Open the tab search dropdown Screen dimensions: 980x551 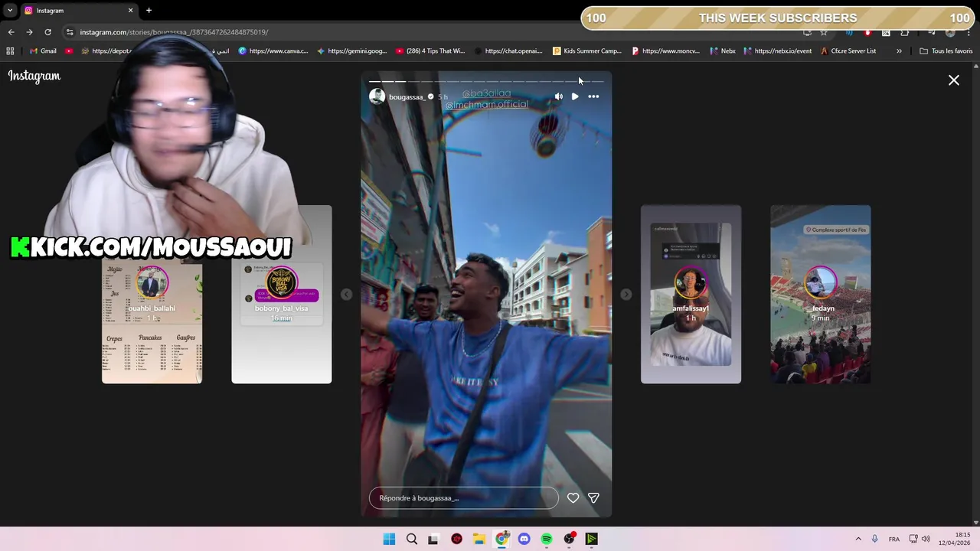(9, 11)
